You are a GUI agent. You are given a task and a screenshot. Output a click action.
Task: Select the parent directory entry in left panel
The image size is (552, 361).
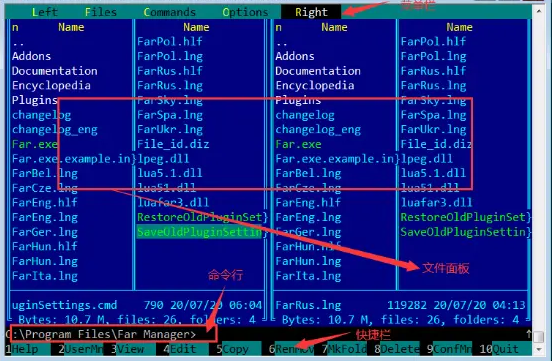click(18, 43)
